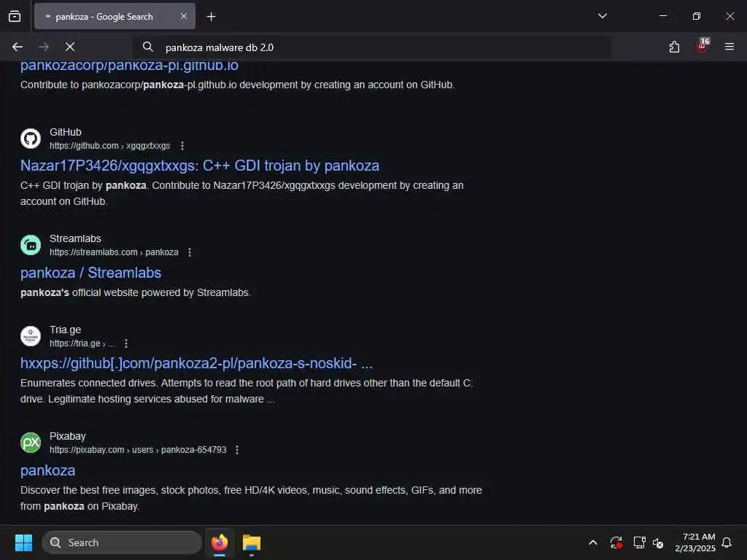The width and height of the screenshot is (747, 560).
Task: Open more options for Pixabay result
Action: pos(237,450)
